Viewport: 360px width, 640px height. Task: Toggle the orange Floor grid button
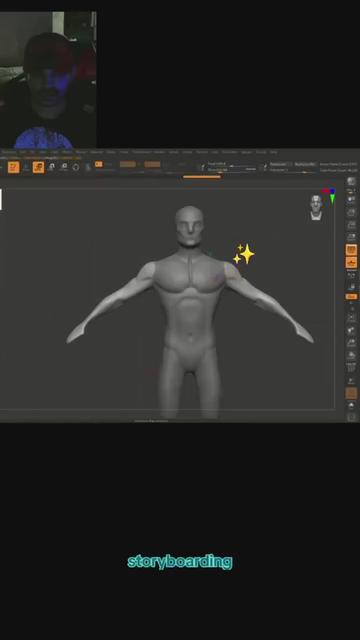[x=351, y=262]
